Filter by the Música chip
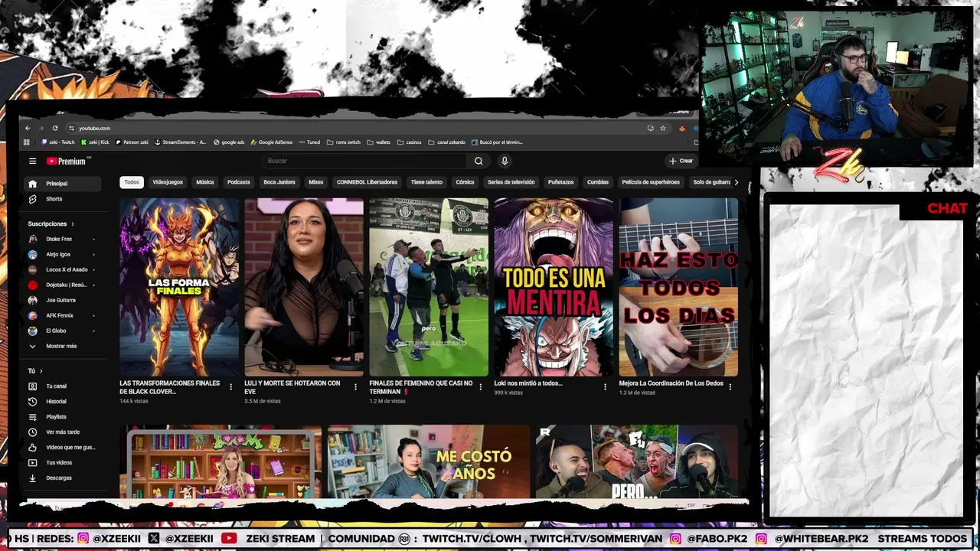 coord(204,182)
